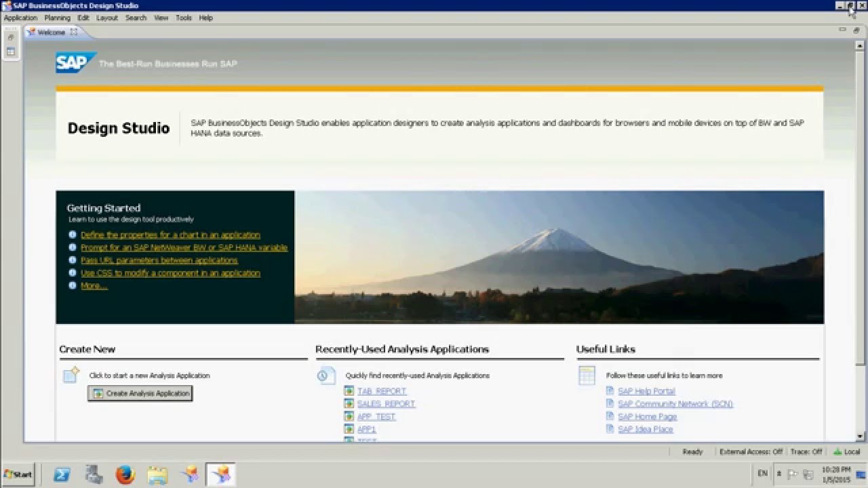The width and height of the screenshot is (868, 488).
Task: Click 'Trace: Off' in status bar
Action: point(806,451)
